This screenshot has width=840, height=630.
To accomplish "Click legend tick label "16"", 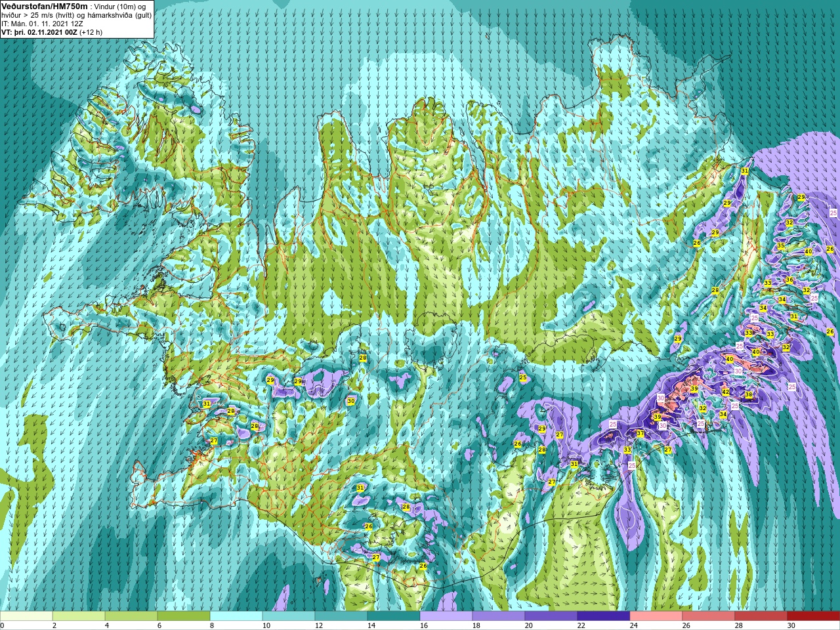I will 424,625.
